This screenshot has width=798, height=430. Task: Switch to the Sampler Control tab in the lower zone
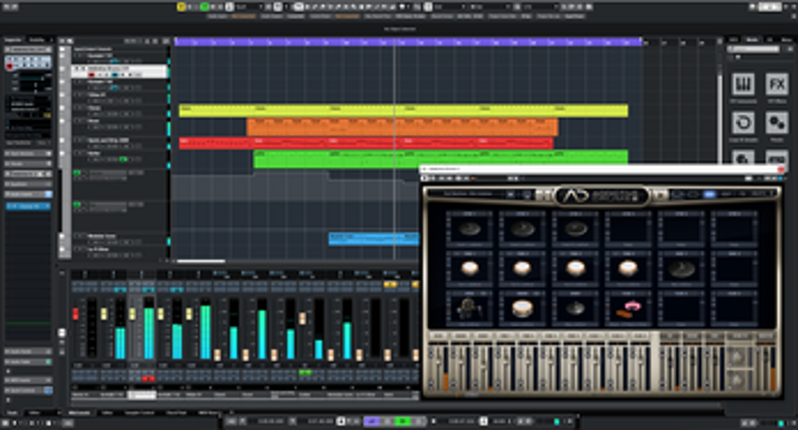pos(139,413)
